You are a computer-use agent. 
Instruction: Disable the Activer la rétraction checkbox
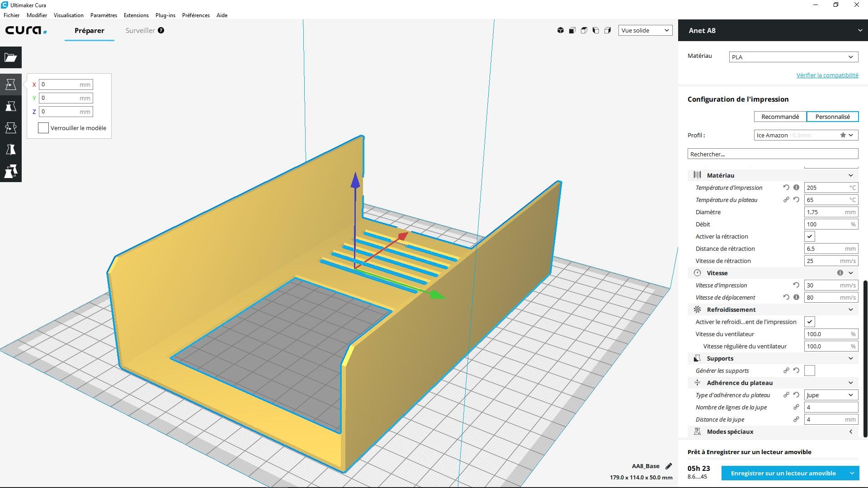[x=810, y=236]
